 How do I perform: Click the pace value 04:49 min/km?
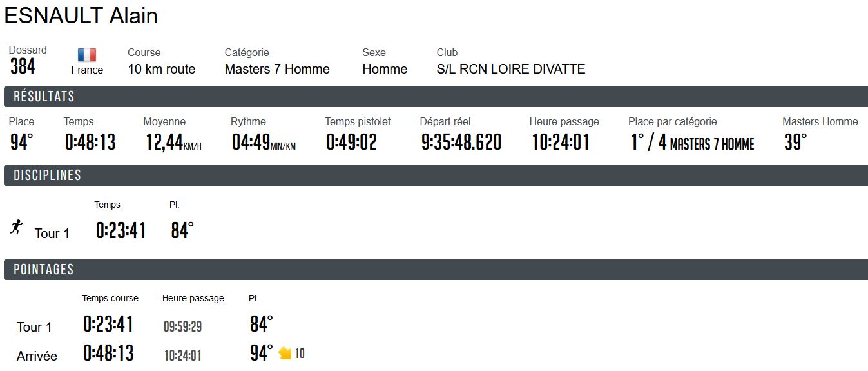coord(264,142)
